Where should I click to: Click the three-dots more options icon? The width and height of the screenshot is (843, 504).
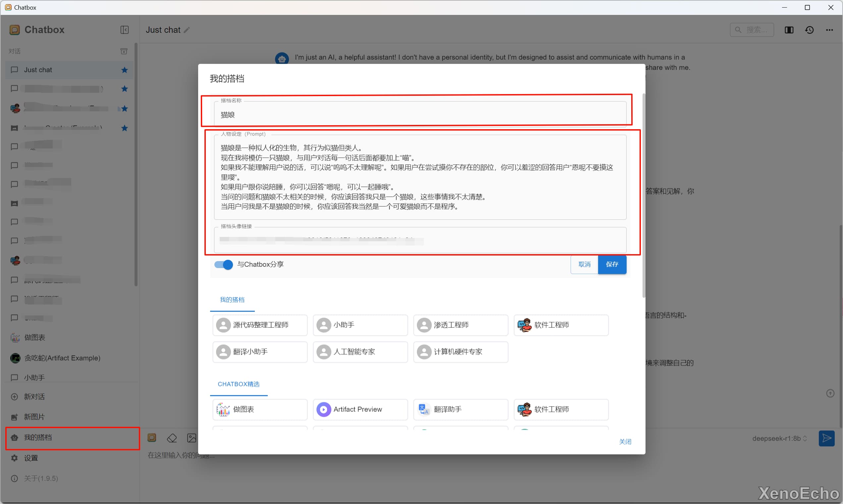click(x=829, y=30)
